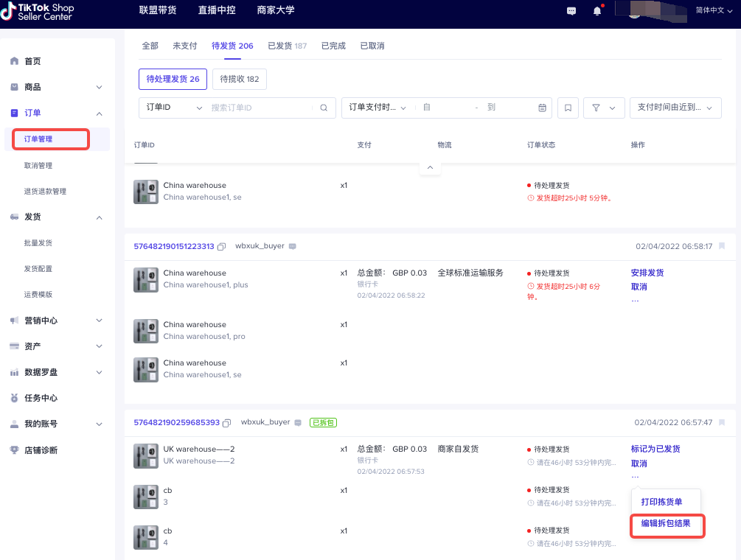Click 标记为已发货 for the UK warehouse order

point(655,449)
